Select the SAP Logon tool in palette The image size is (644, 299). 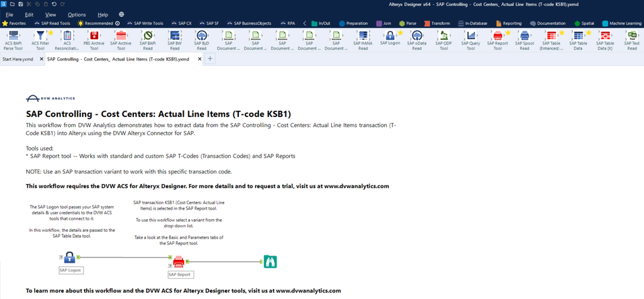click(390, 38)
